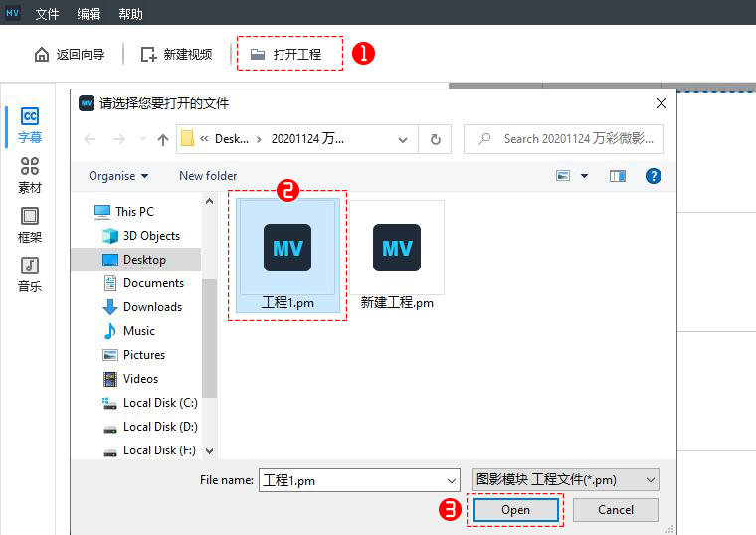Click the navigation pane scrollbar thumb
Image resolution: width=756 pixels, height=535 pixels.
209,338
